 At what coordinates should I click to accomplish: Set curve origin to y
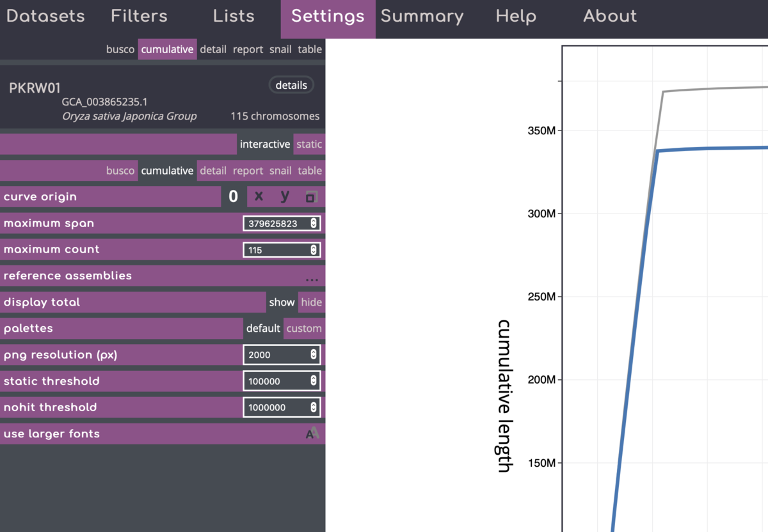[x=285, y=197]
